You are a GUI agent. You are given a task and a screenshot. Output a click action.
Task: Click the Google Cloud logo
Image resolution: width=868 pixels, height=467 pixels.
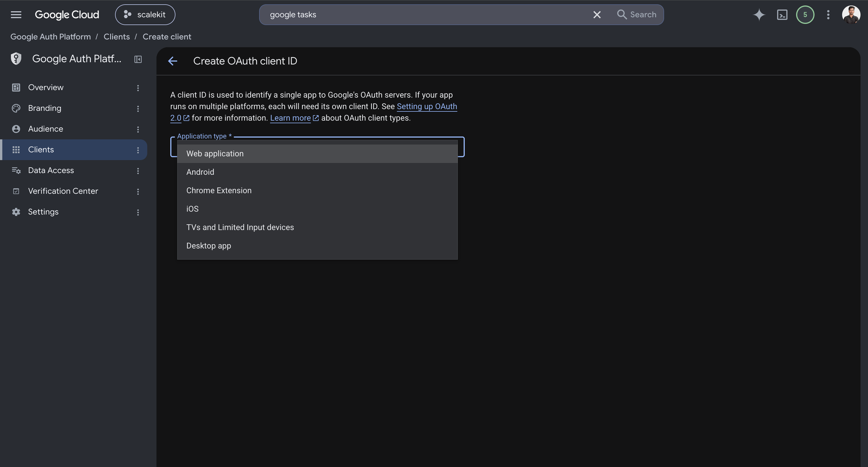coord(67,15)
